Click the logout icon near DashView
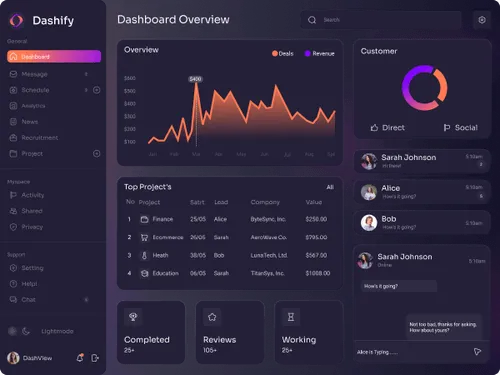This screenshot has height=375, width=500. click(x=95, y=358)
